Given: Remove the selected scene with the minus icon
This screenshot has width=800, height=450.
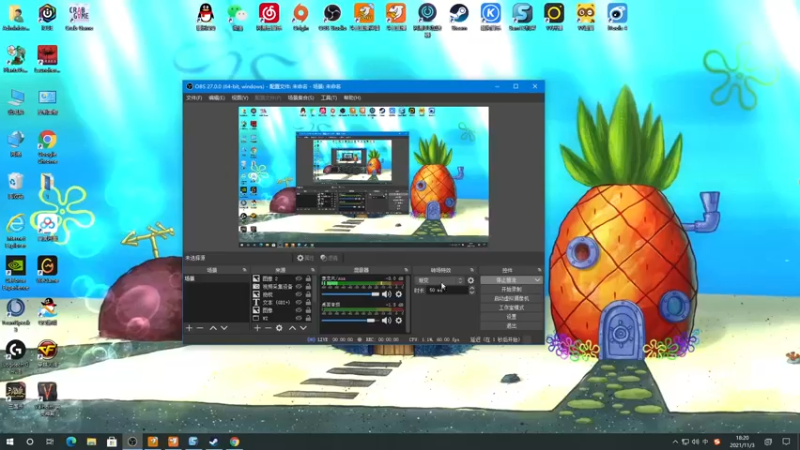Looking at the screenshot, I should [200, 328].
